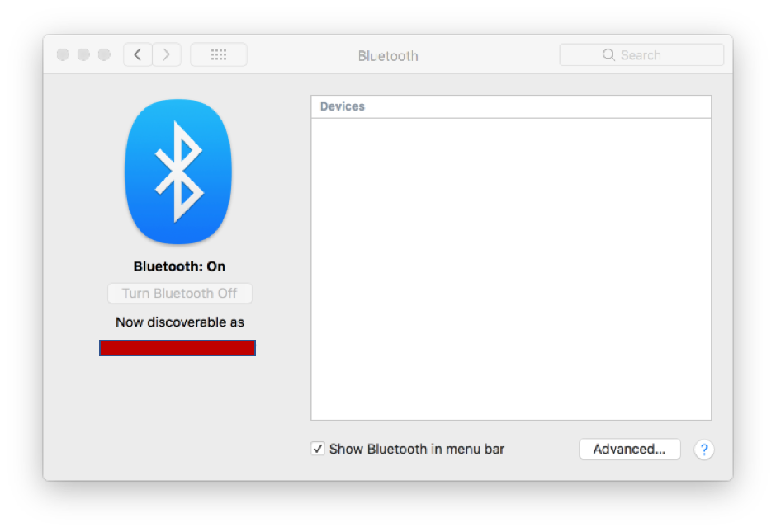Open help with the question mark button

[703, 450]
